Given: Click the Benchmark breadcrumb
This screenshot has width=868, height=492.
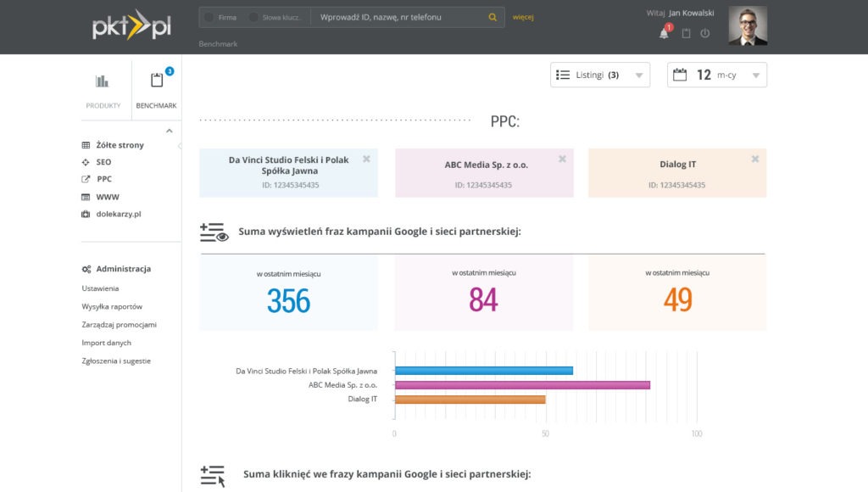Looking at the screenshot, I should (218, 44).
